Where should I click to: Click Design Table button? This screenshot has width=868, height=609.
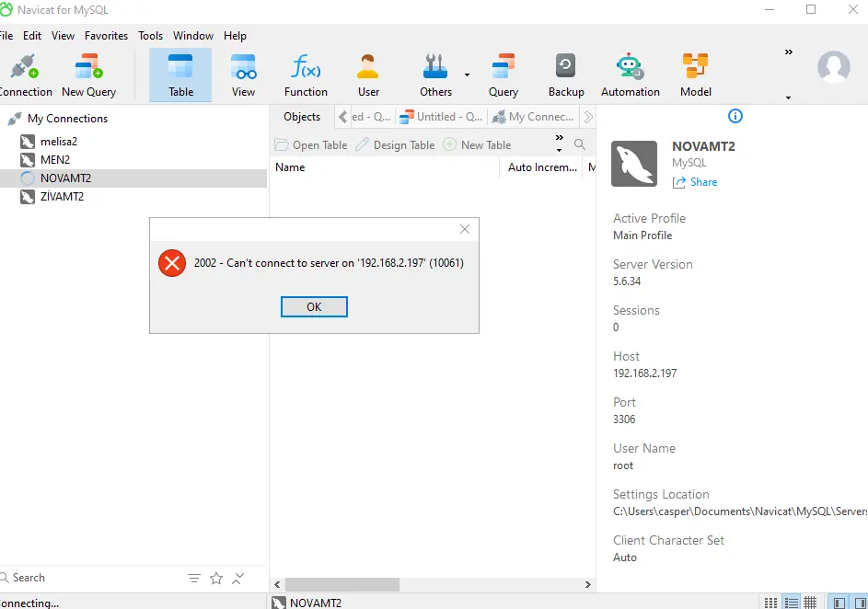click(x=395, y=145)
